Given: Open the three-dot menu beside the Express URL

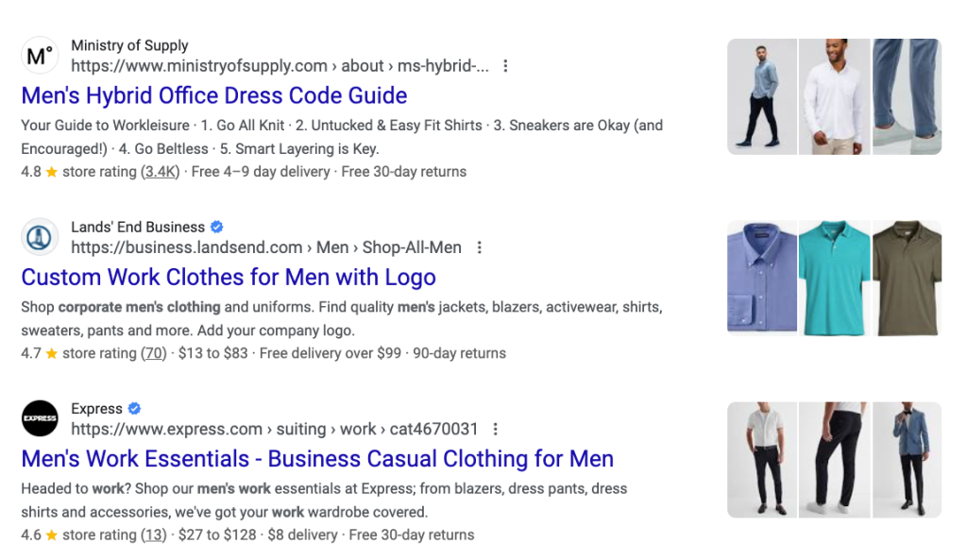Looking at the screenshot, I should click(x=496, y=429).
